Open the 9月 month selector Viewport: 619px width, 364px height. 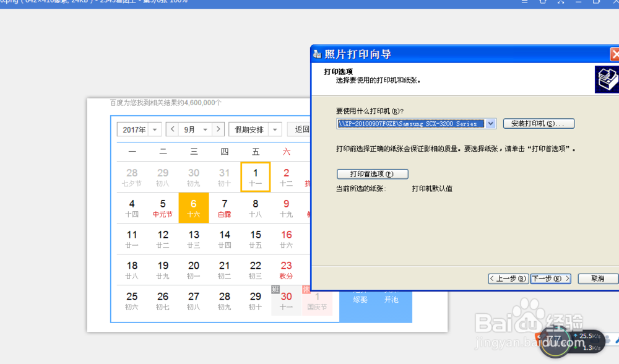[195, 129]
